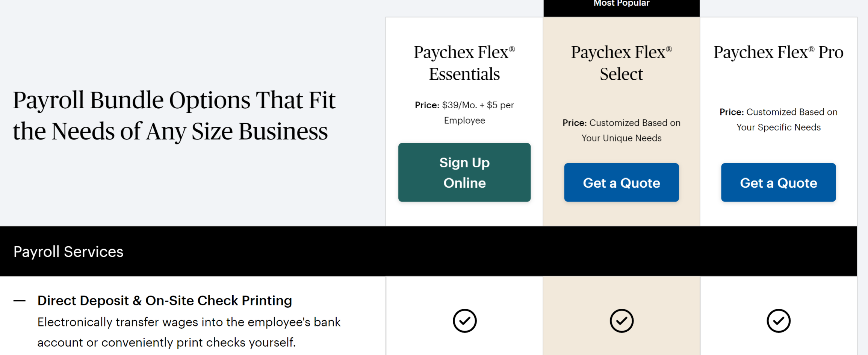This screenshot has height=355, width=868.
Task: Click the wage transfer description text
Action: point(189,332)
